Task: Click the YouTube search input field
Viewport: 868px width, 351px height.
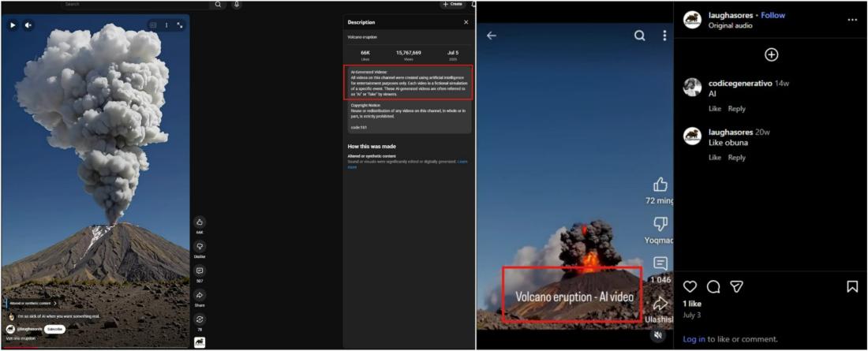Action: click(x=134, y=4)
